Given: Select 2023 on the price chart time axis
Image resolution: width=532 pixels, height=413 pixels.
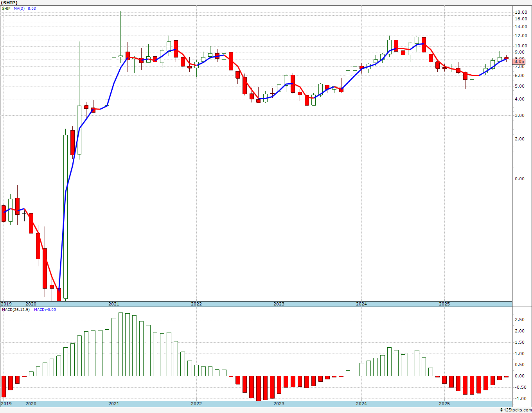Looking at the screenshot, I should [x=279, y=304].
